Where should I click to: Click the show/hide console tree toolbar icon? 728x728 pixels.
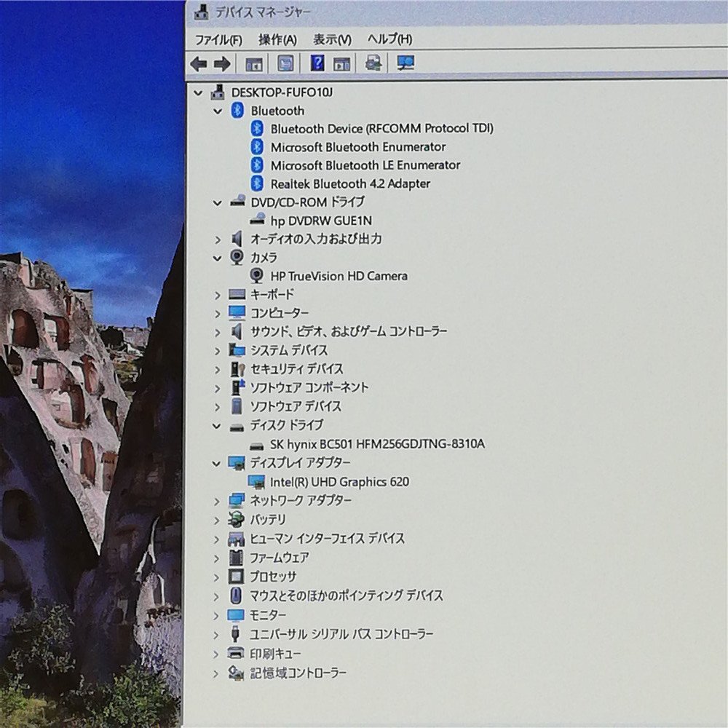coord(254,63)
